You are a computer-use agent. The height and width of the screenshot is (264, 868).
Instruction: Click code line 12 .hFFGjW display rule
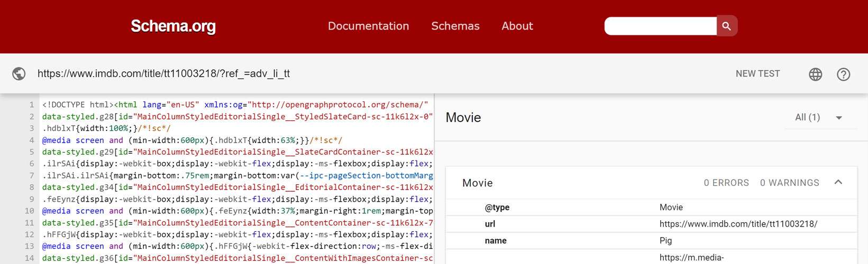click(x=237, y=234)
